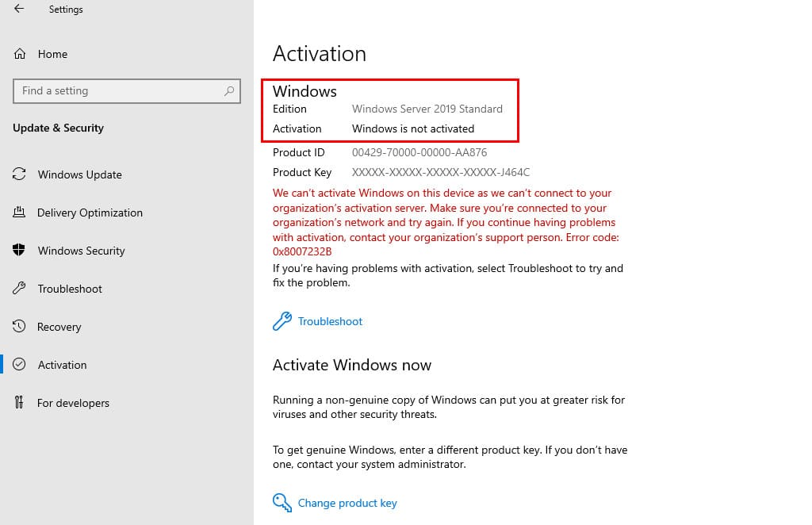Click the 'Update & Security' heading
Viewport: 812px width, 525px height.
pyautogui.click(x=58, y=128)
